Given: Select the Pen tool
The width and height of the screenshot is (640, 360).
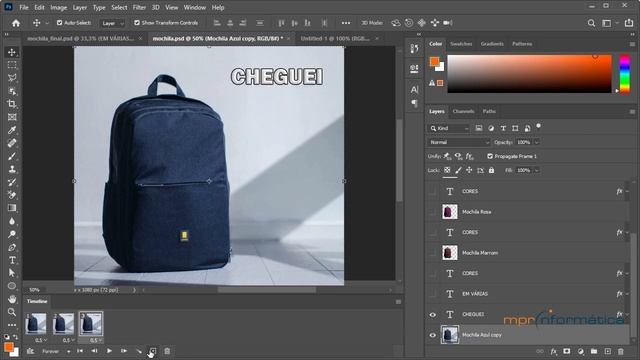Looking at the screenshot, I should pos(12,247).
